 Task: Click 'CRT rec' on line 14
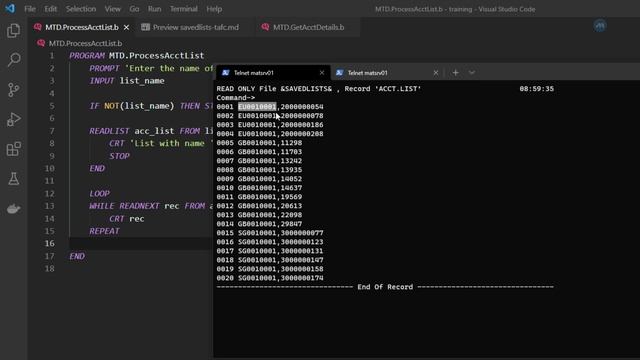pos(127,219)
